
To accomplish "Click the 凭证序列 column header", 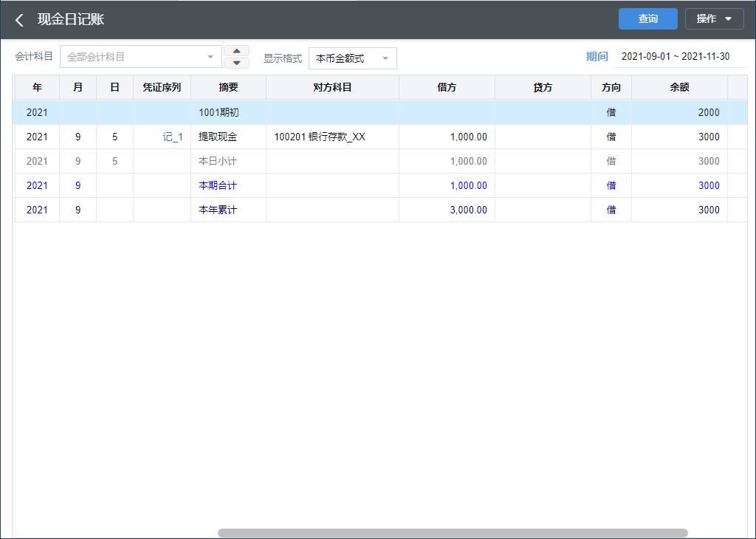I will coord(162,87).
